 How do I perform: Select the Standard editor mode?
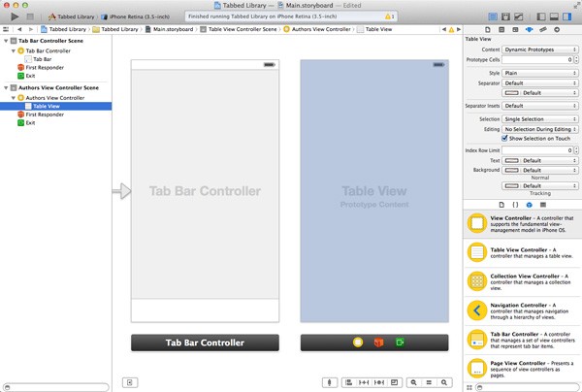click(493, 16)
